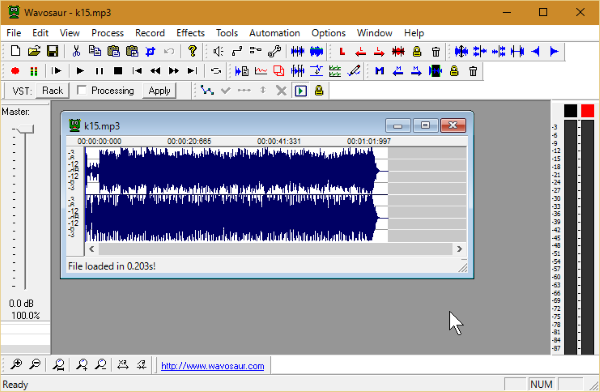Screen dimensions: 600x392
Task: Rewind with the double left arrow button
Action: 155,71
